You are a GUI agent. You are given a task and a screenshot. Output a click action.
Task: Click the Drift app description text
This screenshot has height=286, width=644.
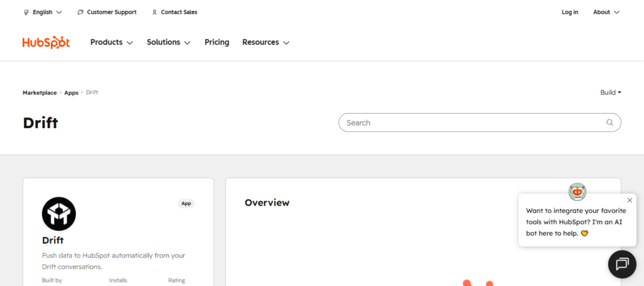pyautogui.click(x=114, y=261)
